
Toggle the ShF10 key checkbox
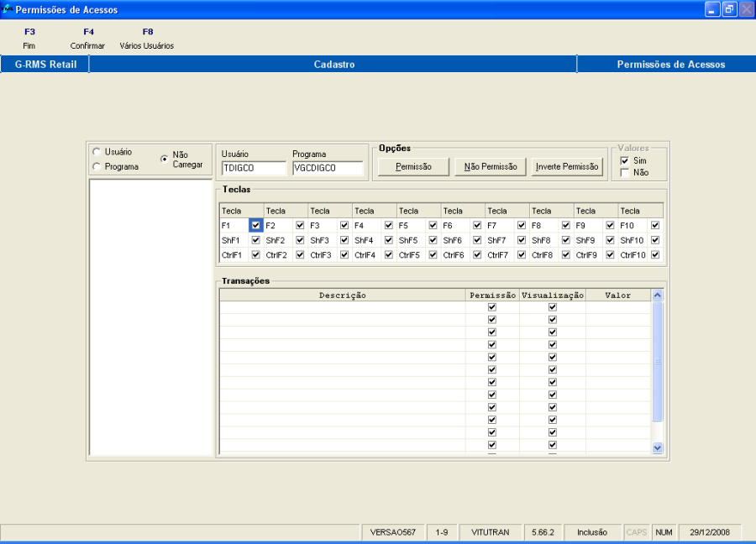point(655,240)
